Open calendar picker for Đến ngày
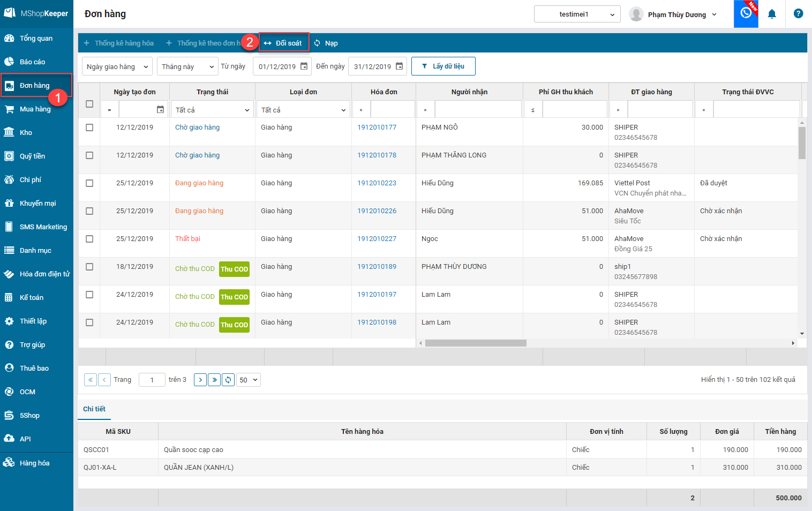 click(399, 66)
